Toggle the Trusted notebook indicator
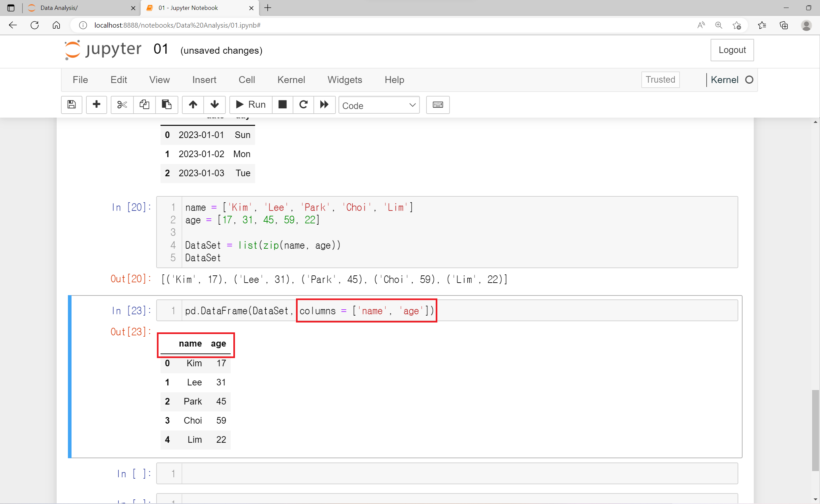The image size is (820, 504). pyautogui.click(x=660, y=80)
